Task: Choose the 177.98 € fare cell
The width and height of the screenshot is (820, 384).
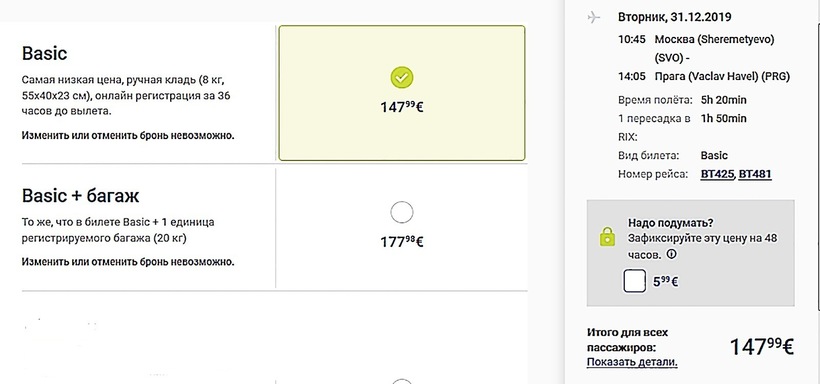Action: coord(402,228)
